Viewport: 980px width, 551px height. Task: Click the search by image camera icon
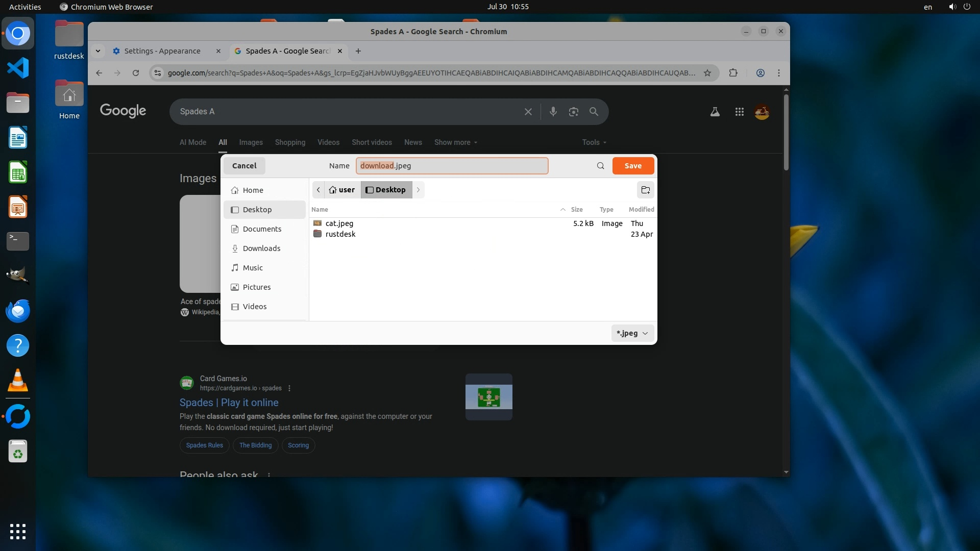pos(573,112)
